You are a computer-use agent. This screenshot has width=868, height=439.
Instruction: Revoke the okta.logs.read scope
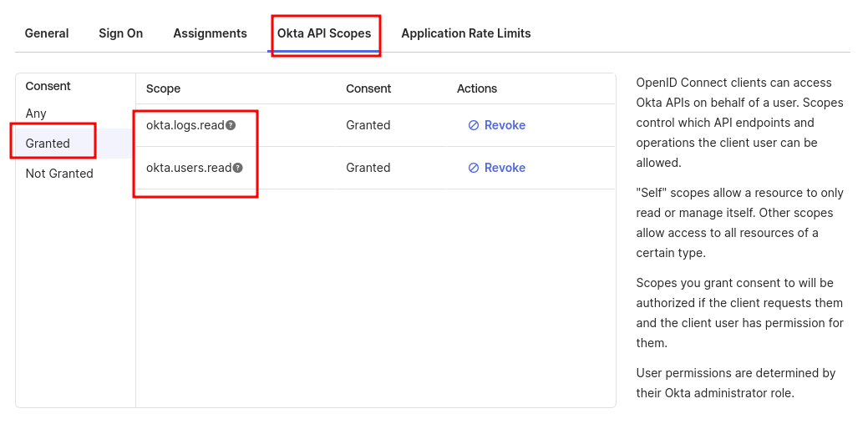tap(496, 125)
